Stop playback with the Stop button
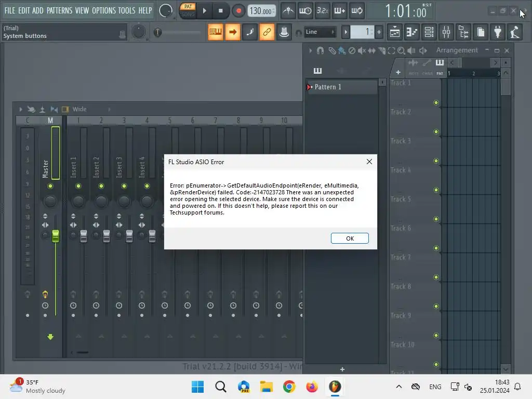This screenshot has height=399, width=532. [220, 11]
